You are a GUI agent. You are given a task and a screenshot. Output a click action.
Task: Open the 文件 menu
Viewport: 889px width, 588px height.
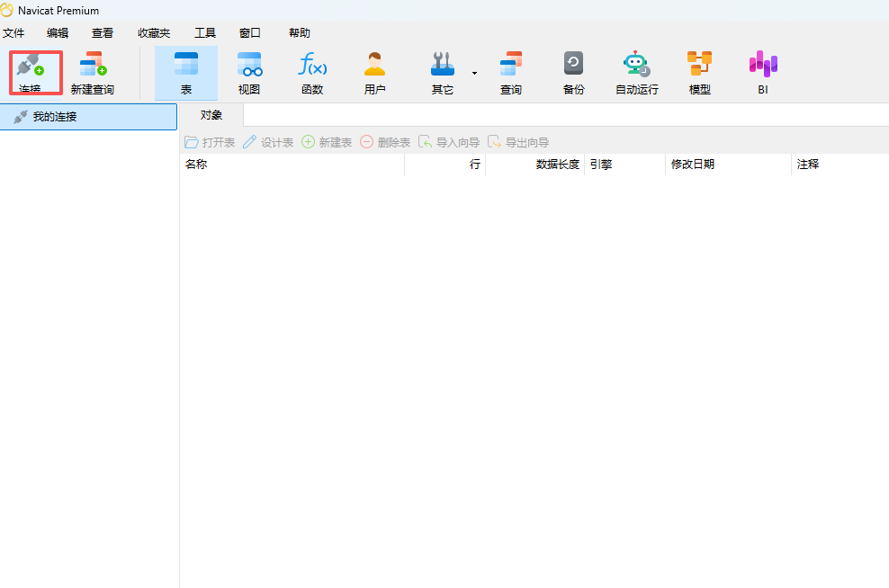coord(13,33)
